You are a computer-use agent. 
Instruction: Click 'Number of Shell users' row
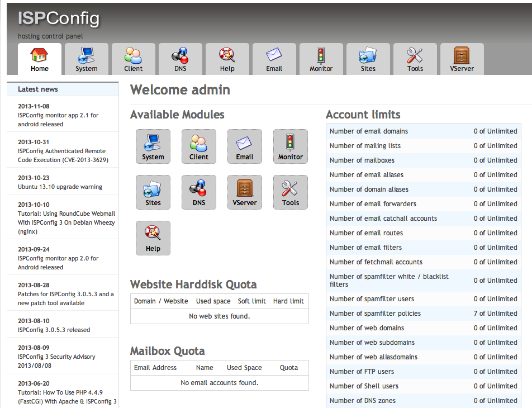424,387
